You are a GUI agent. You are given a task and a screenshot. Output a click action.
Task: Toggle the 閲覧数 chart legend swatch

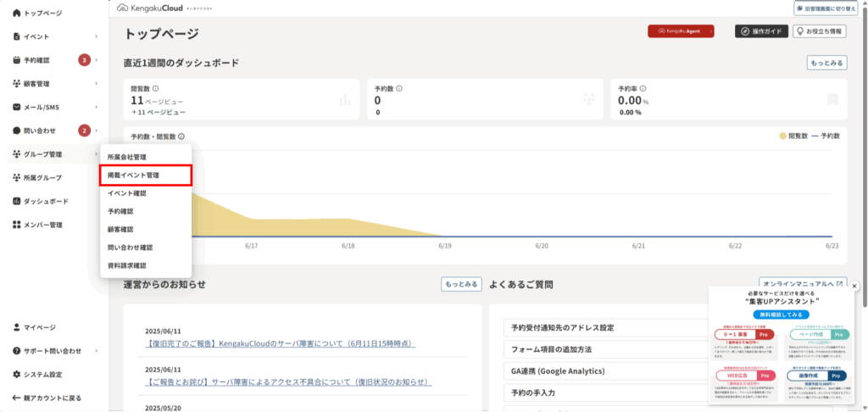(782, 136)
